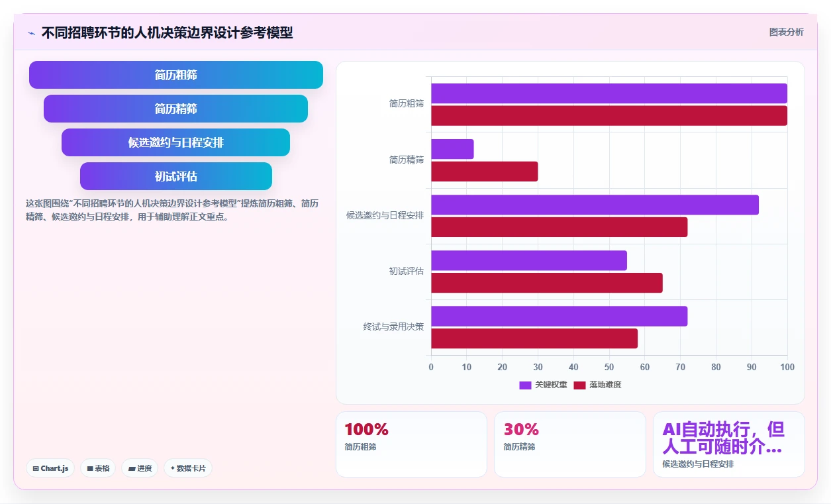
Task: Click the purple bar for 简历精筛
Action: 452,149
